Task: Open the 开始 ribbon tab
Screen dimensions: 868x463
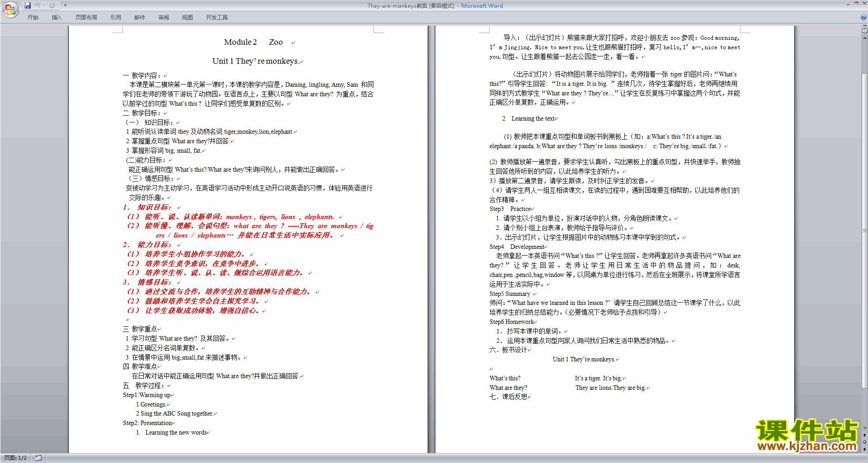Action: point(33,17)
